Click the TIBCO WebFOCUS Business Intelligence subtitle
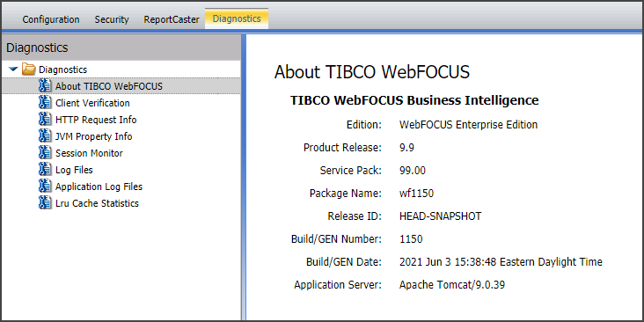The height and width of the screenshot is (322, 644). coord(414,100)
